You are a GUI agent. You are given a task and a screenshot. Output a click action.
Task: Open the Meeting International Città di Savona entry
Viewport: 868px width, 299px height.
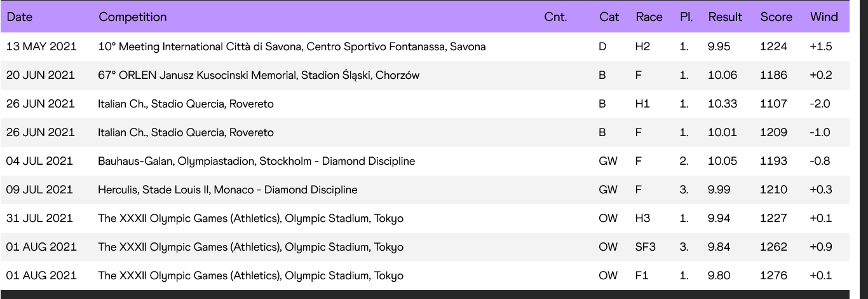292,46
